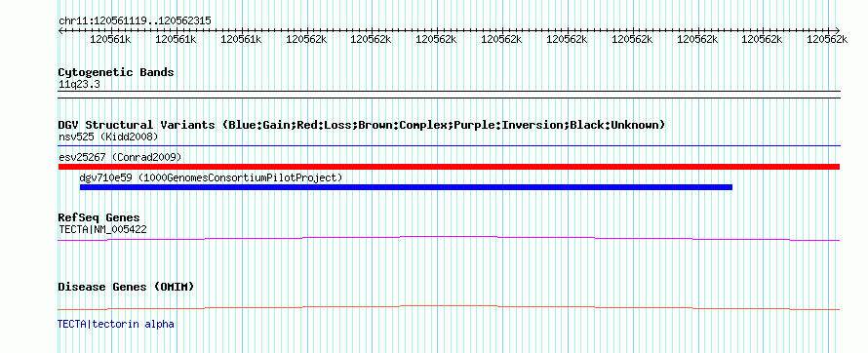Viewport: 868px width, 353px height.
Task: Open the dgv710e59 1000 Genomes variant label
Action: click(x=211, y=177)
